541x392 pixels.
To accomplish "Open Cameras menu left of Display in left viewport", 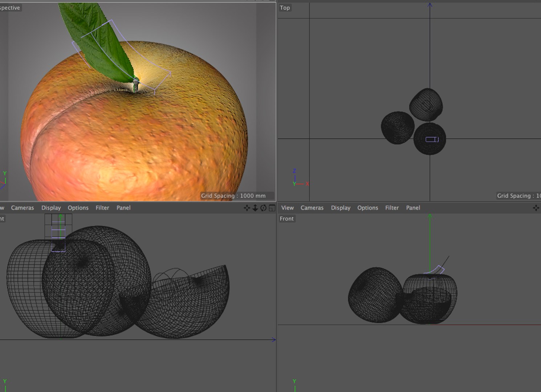I will click(x=23, y=208).
